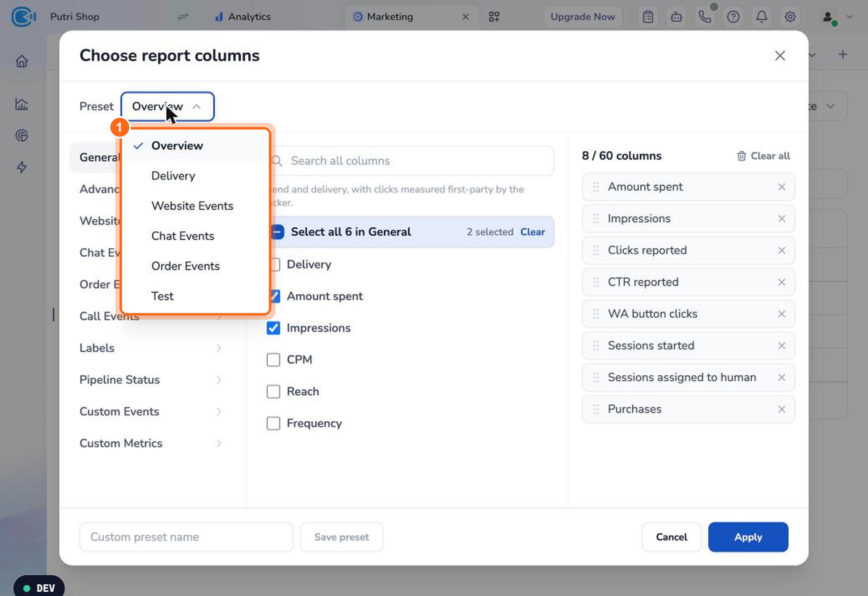Click Clear all selected columns

(763, 156)
